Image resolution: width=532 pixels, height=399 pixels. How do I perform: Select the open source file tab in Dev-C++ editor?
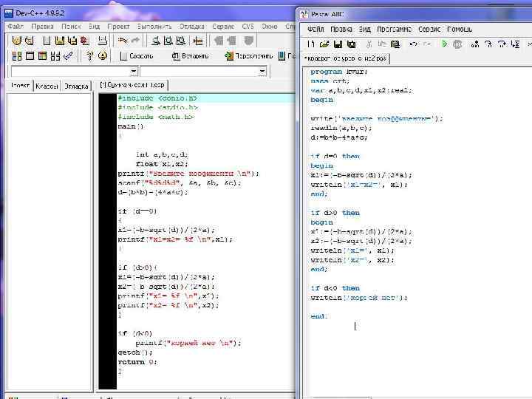132,85
